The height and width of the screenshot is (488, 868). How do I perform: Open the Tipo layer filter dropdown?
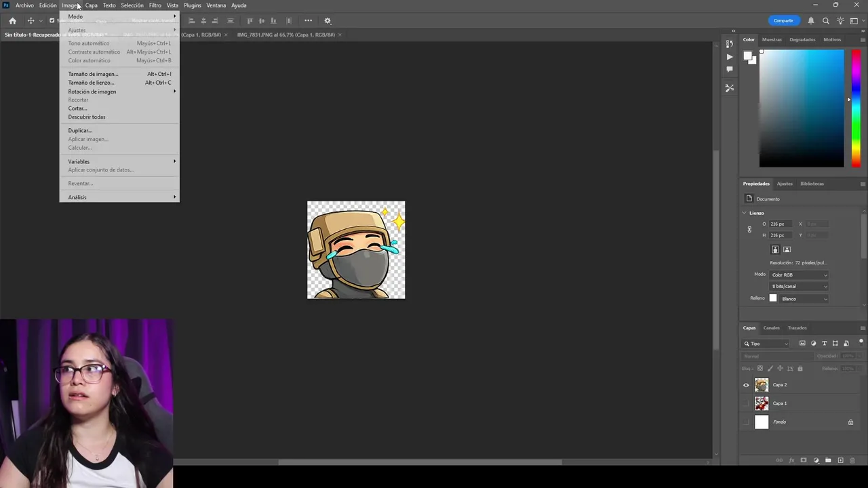(766, 344)
